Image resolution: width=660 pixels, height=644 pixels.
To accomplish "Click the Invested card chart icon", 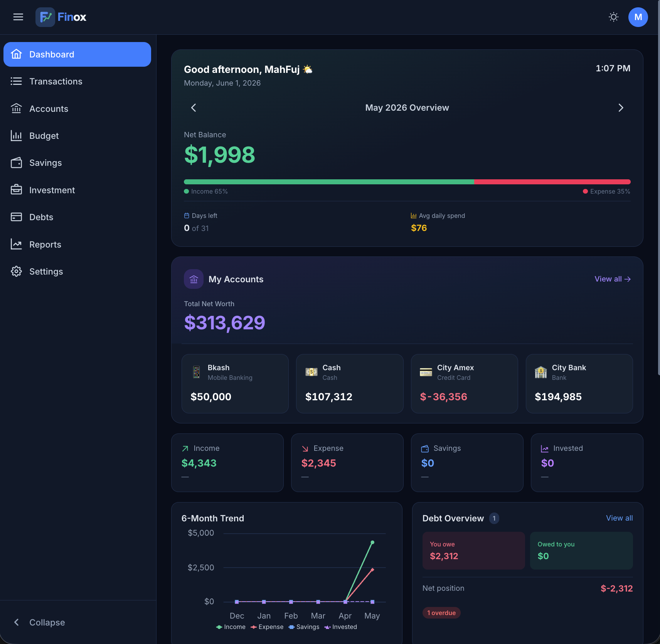I will coord(545,448).
